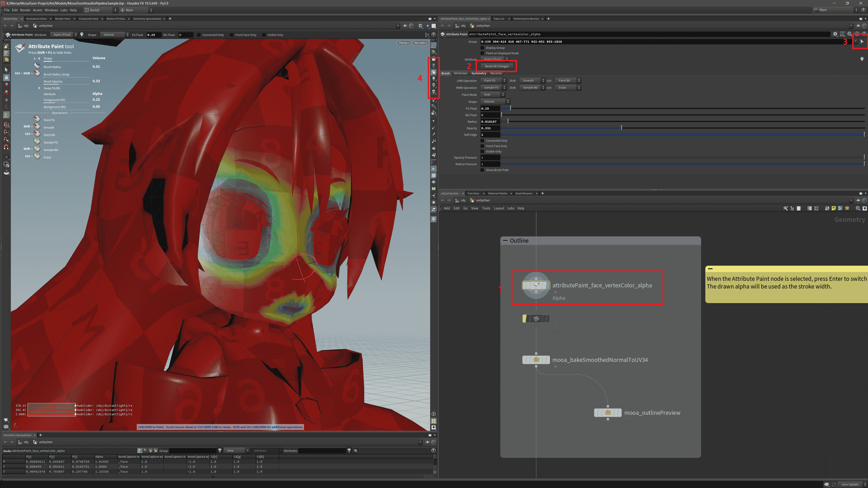868x488 pixels.
Task: Click pin icon in parameter pane path bar
Action: click(x=858, y=26)
